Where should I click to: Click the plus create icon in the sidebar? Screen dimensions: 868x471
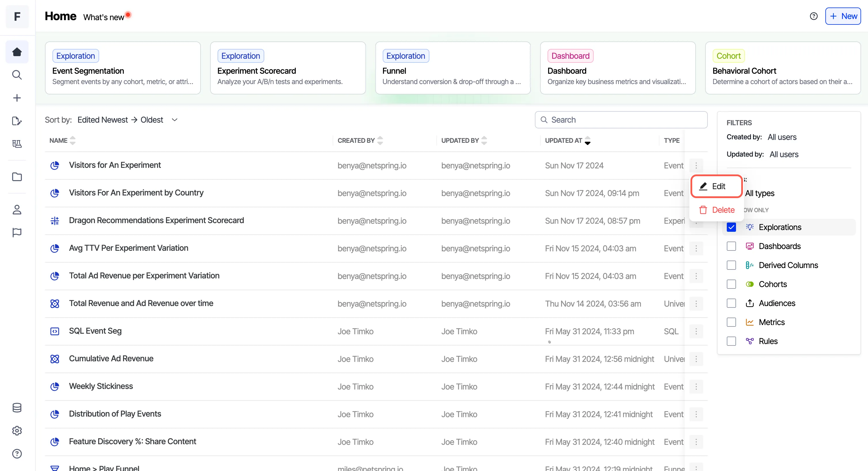point(17,98)
